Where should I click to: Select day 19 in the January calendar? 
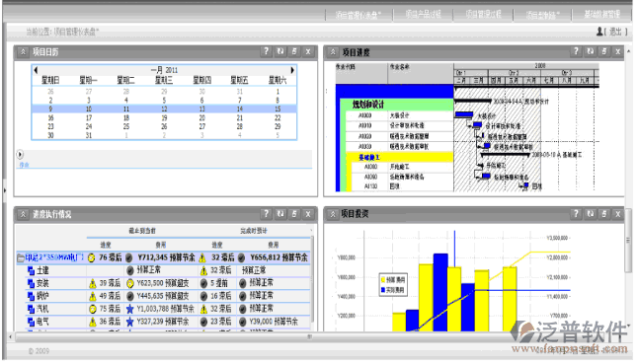click(164, 117)
